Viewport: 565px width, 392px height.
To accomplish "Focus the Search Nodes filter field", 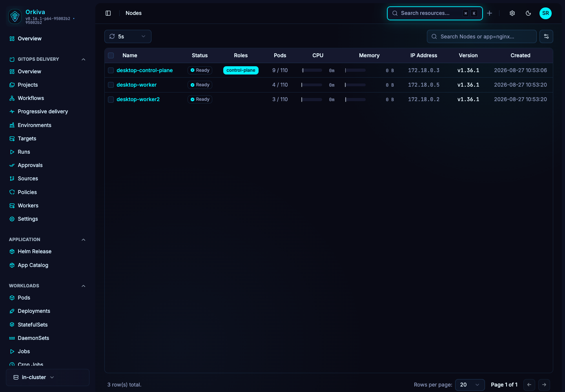I will [x=482, y=36].
